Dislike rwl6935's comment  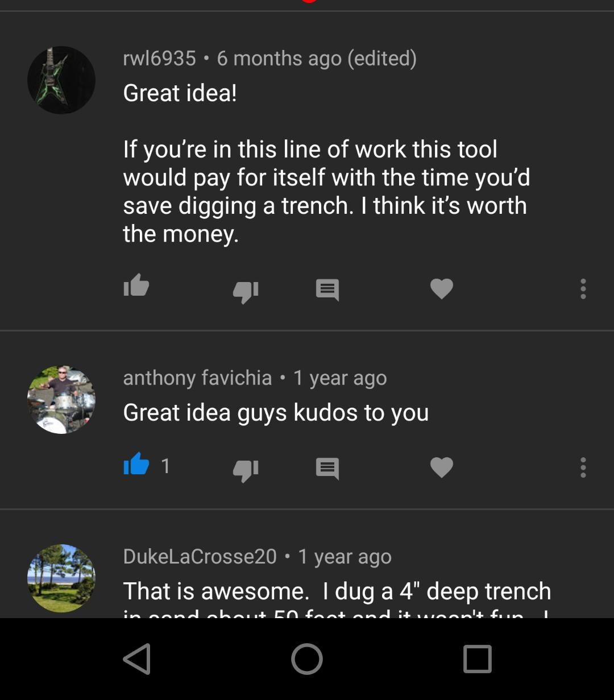[x=246, y=292]
